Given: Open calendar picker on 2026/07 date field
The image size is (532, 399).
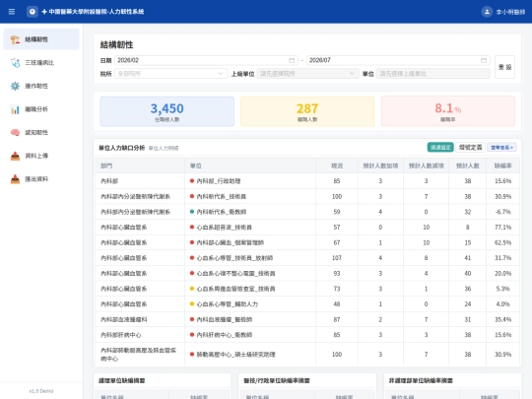Looking at the screenshot, I should [x=484, y=60].
